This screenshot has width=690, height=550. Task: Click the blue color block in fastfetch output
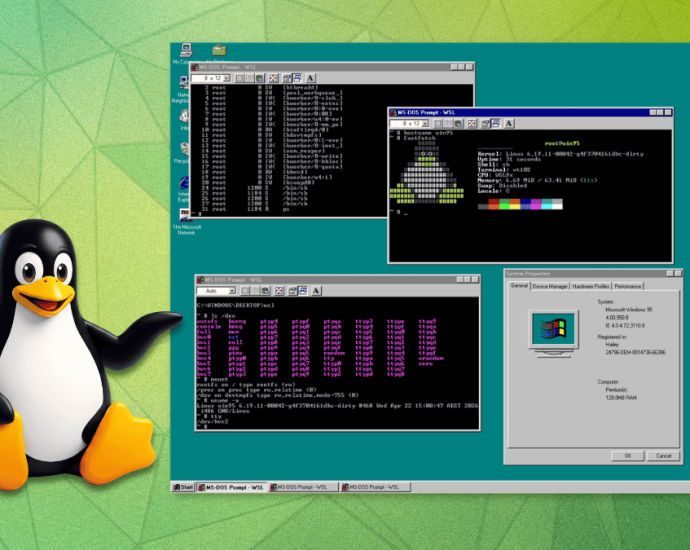(525, 204)
